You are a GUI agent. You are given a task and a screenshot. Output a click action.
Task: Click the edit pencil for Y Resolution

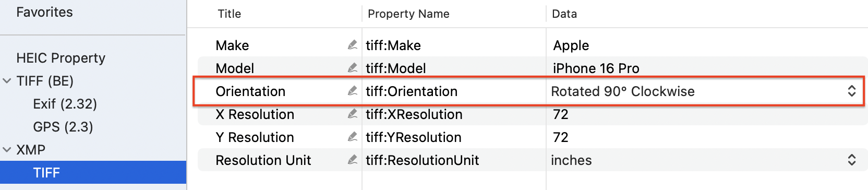point(353,137)
